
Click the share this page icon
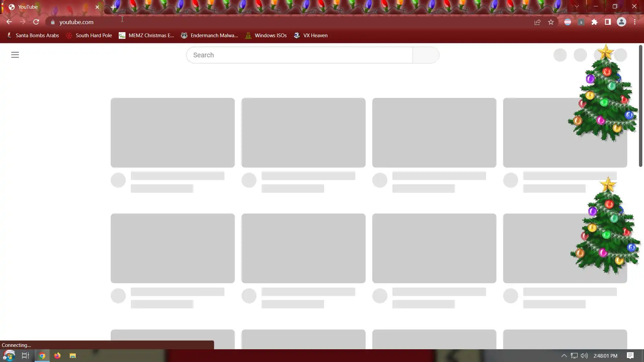click(537, 22)
